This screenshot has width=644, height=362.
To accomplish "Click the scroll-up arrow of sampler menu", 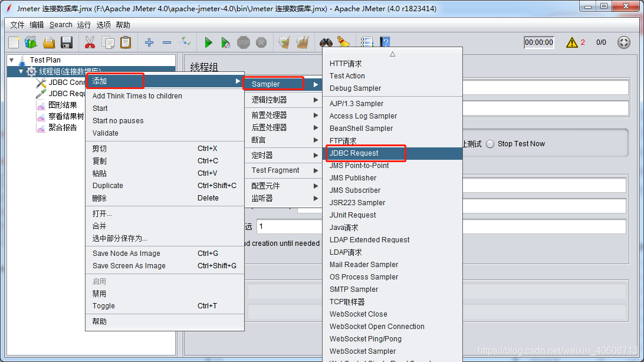I will [x=393, y=54].
